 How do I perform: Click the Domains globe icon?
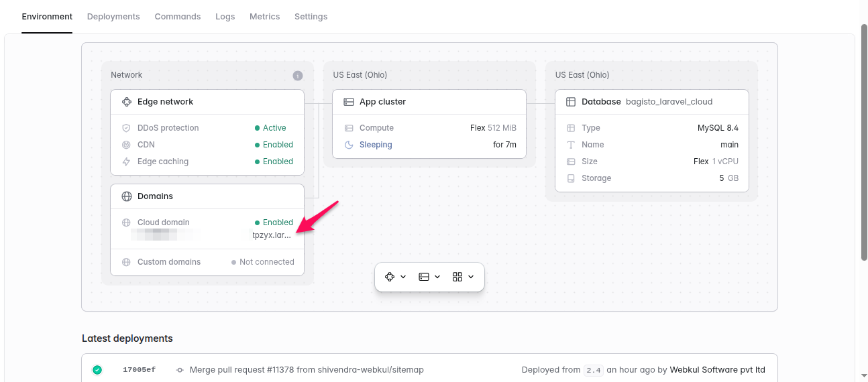[x=126, y=196]
